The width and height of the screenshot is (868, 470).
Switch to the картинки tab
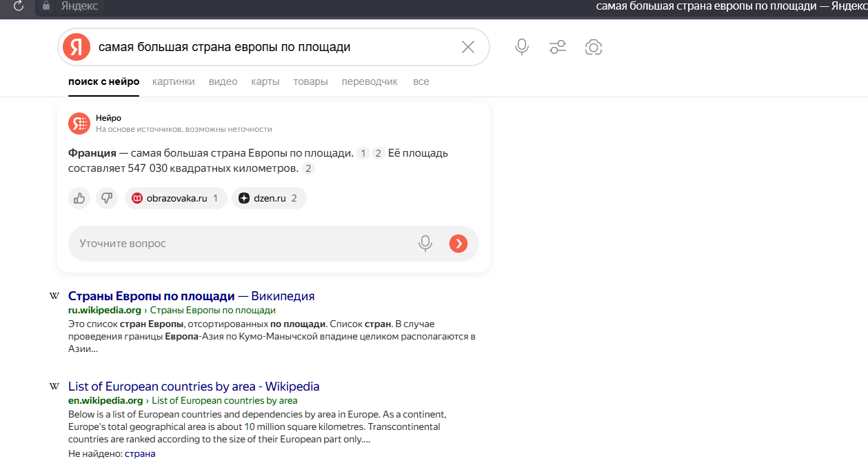tap(174, 81)
